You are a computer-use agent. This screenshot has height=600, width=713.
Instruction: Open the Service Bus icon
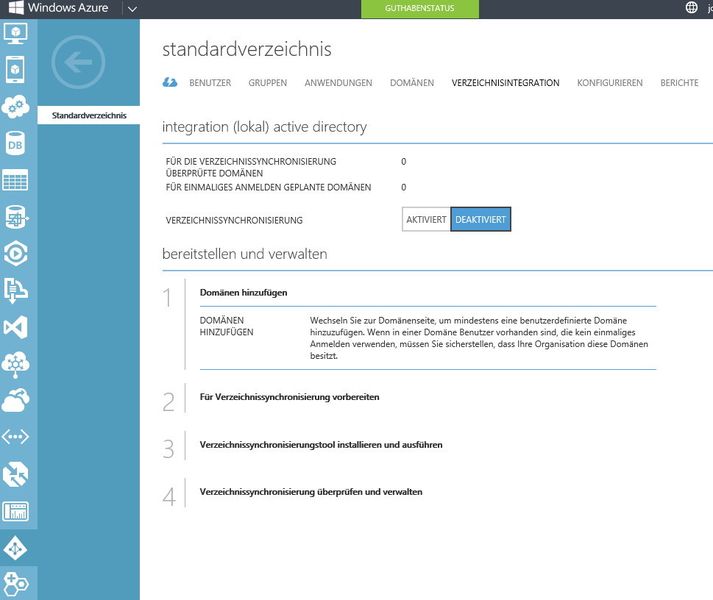click(x=15, y=290)
